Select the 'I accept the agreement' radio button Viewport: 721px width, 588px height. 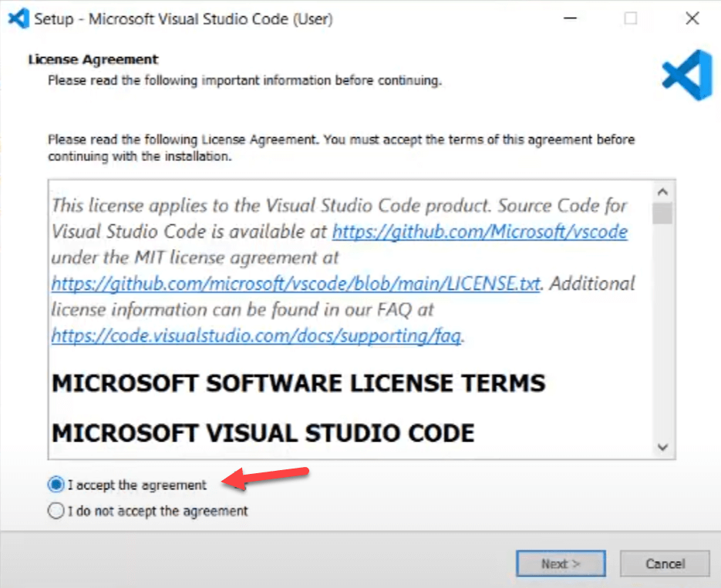tap(56, 485)
